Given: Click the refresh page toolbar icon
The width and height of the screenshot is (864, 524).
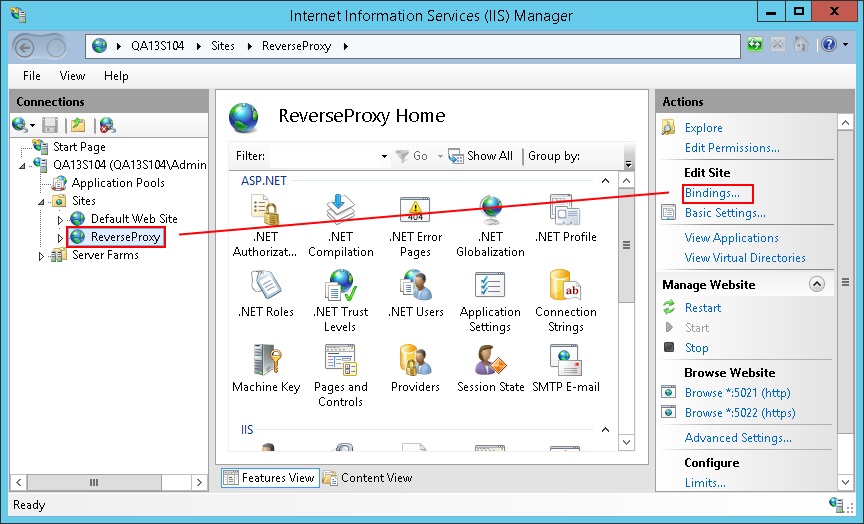Looking at the screenshot, I should pos(755,44).
